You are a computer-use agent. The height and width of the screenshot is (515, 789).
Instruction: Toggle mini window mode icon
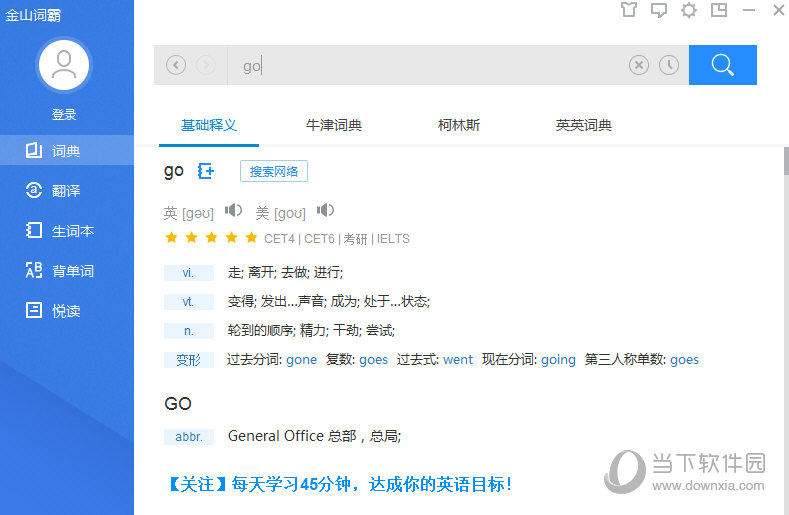(719, 10)
